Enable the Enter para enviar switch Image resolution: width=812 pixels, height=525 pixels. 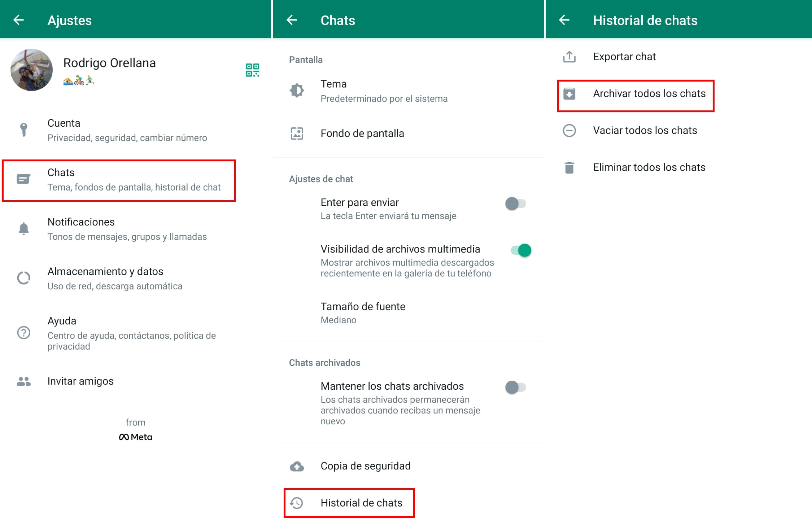click(515, 204)
